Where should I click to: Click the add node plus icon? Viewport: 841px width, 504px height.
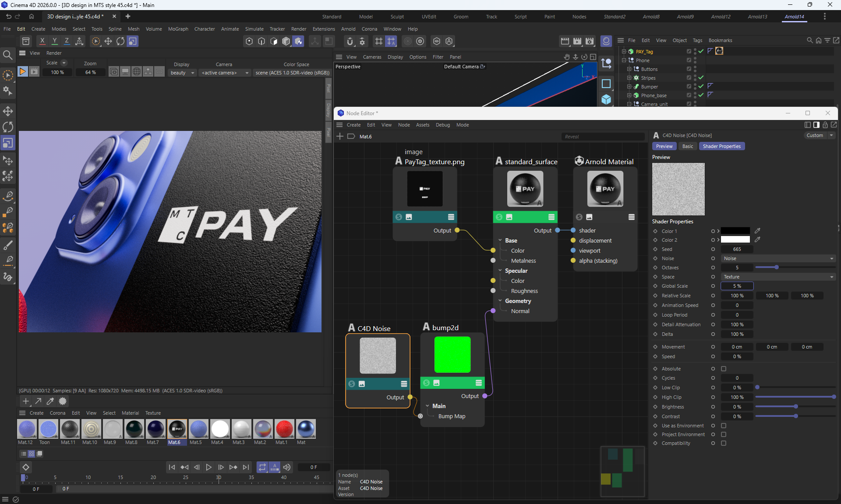[x=340, y=137]
